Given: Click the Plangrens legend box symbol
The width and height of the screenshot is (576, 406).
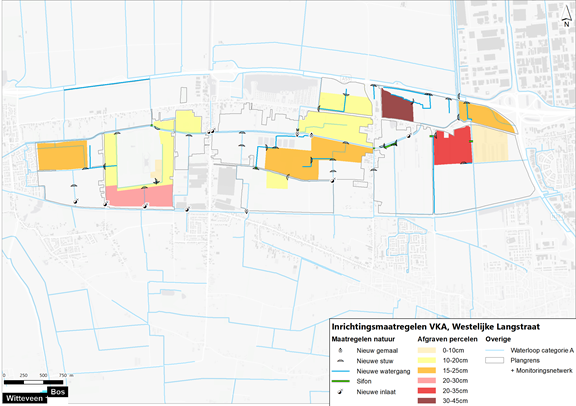Looking at the screenshot, I should pyautogui.click(x=494, y=360).
